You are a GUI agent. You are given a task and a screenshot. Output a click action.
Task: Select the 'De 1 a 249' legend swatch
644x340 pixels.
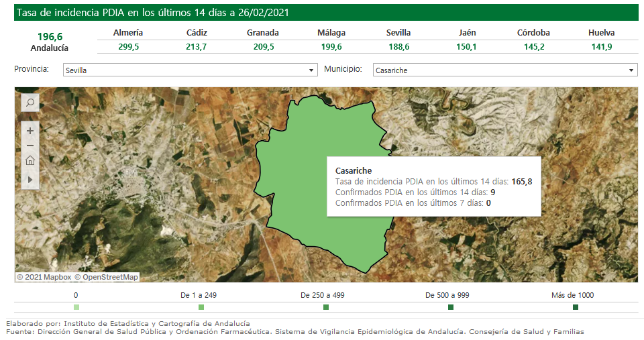coord(201,307)
